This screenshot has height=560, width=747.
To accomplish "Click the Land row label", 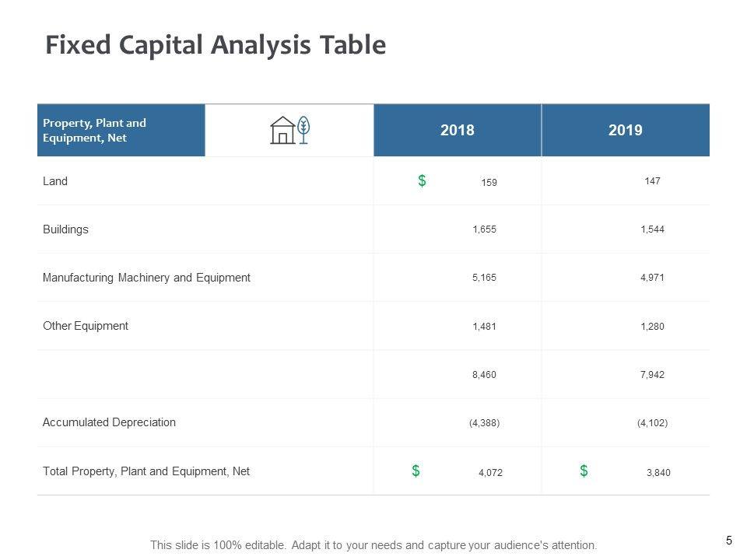I will pos(55,181).
